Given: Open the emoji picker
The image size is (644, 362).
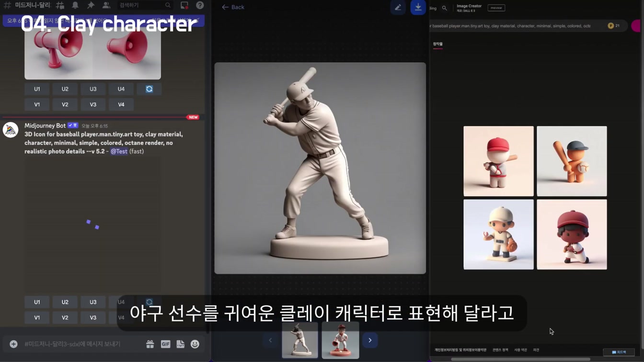Looking at the screenshot, I should click(x=195, y=344).
